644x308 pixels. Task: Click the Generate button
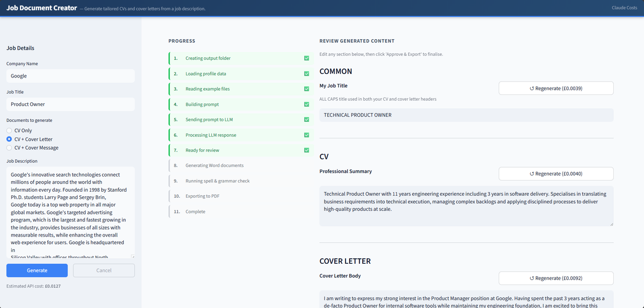tap(37, 270)
